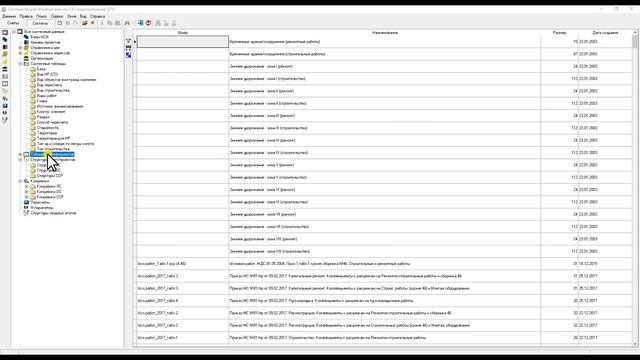
Task: Collapse the Концовки tree node
Action: [20, 181]
